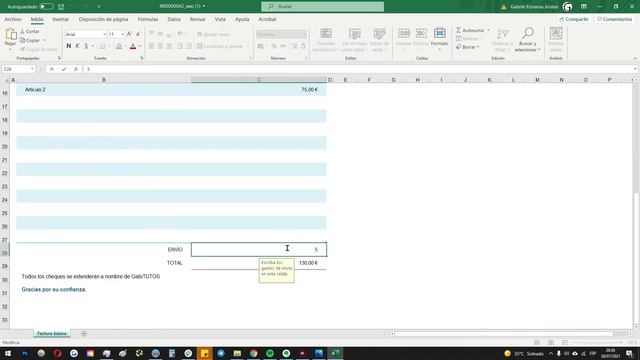Screen dimensions: 640x360
Task: Click the Borrar eraser button
Action: (x=468, y=47)
